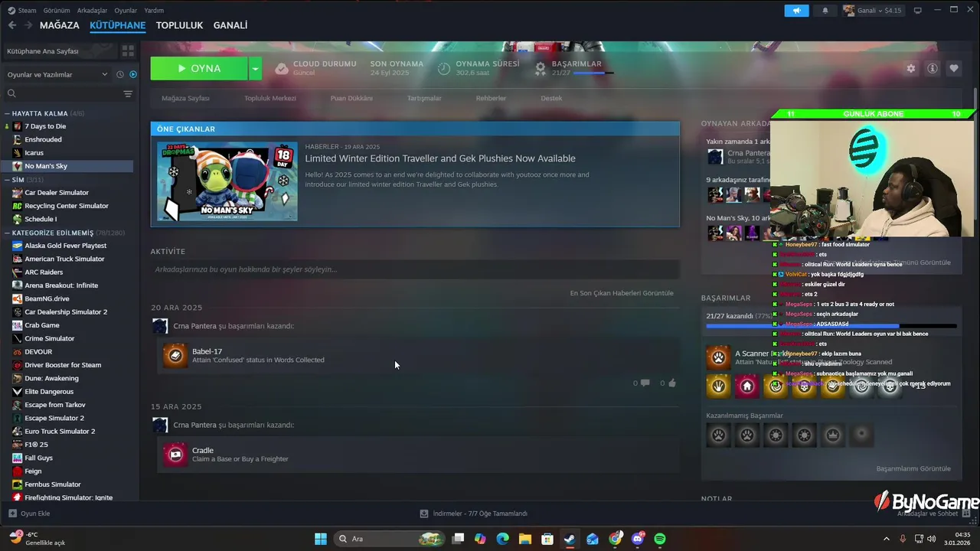Open the play options dropdown arrow
Screen dimensions: 980x551
pyautogui.click(x=256, y=68)
